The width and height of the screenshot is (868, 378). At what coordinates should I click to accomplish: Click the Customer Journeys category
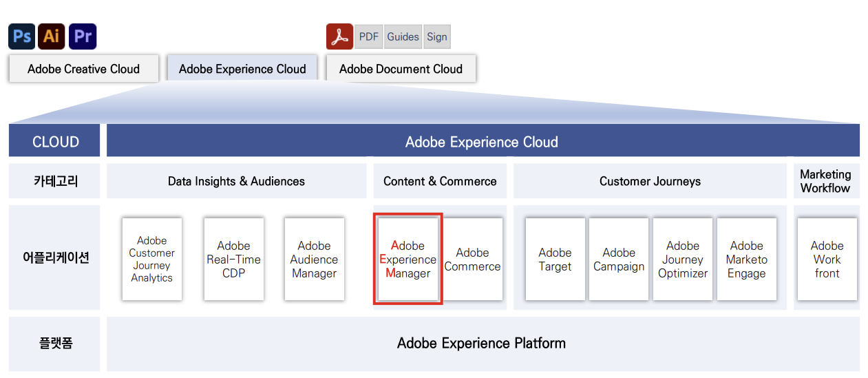point(650,181)
